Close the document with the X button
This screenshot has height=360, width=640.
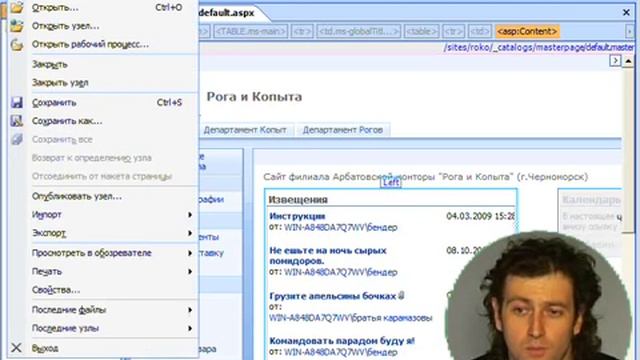click(626, 13)
